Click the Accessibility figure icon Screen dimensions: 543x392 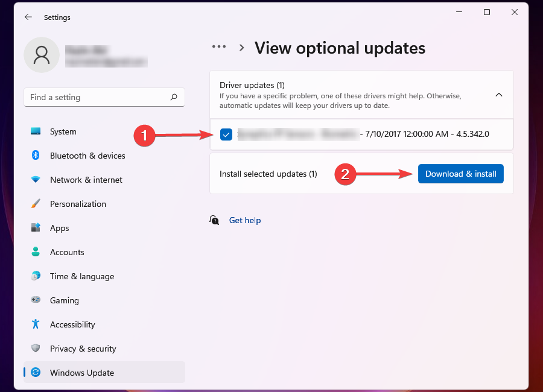point(36,324)
